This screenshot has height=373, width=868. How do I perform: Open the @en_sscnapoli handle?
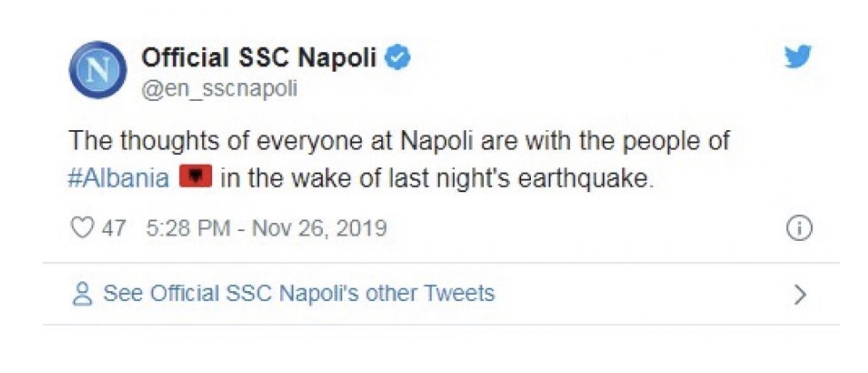click(220, 89)
